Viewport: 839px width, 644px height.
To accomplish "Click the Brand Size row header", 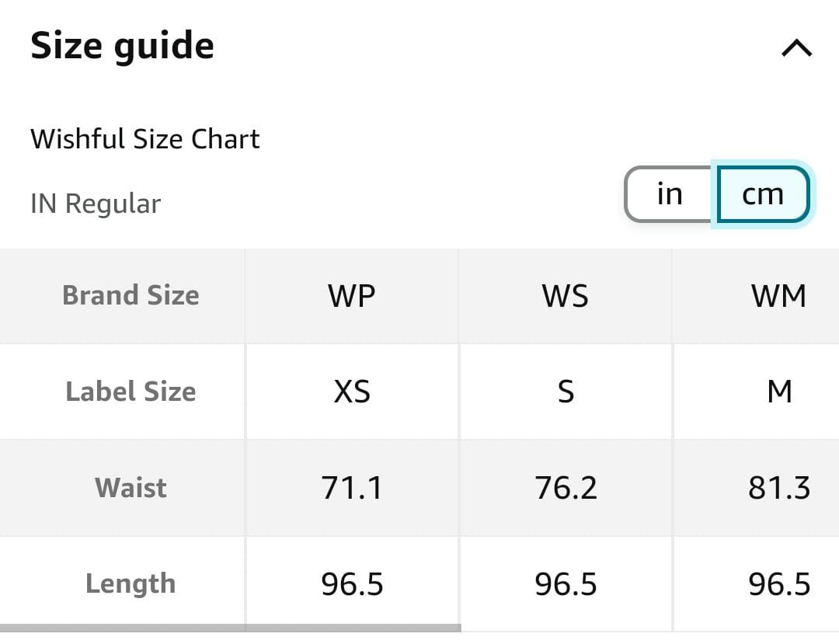I will tap(131, 295).
